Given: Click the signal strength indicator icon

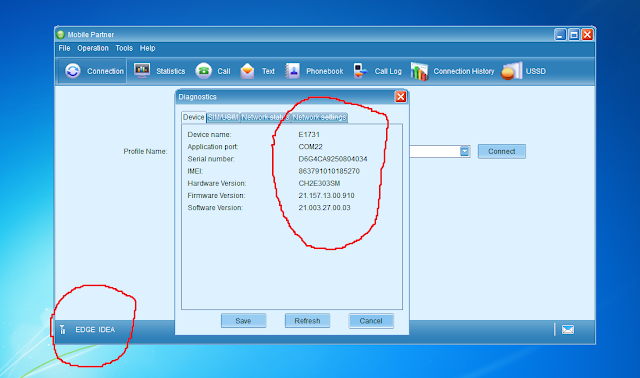Looking at the screenshot, I should pyautogui.click(x=62, y=329).
